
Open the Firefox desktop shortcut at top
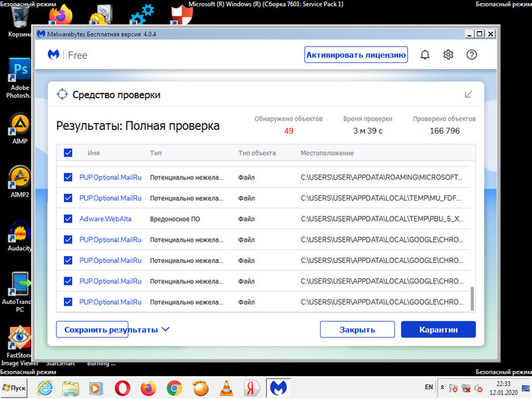[x=60, y=14]
